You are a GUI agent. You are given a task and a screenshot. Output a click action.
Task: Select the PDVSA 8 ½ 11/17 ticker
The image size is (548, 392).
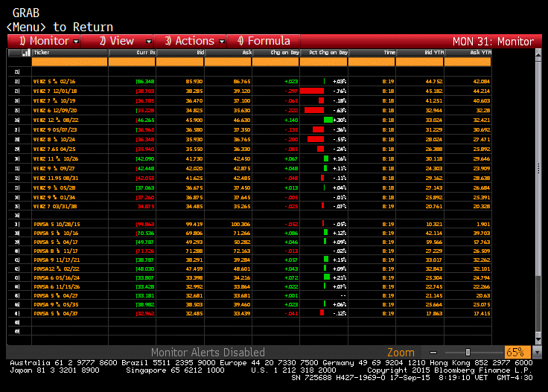point(56,251)
